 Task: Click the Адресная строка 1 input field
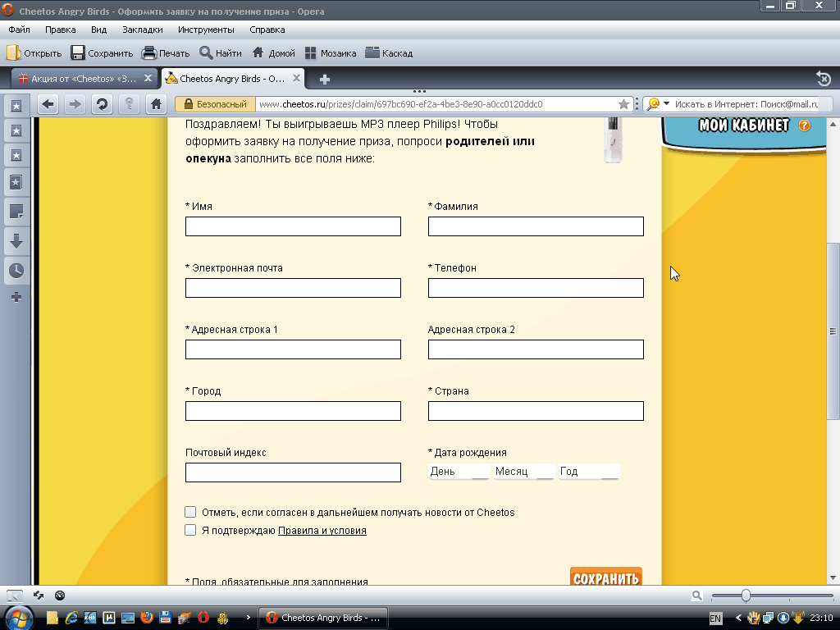[293, 349]
